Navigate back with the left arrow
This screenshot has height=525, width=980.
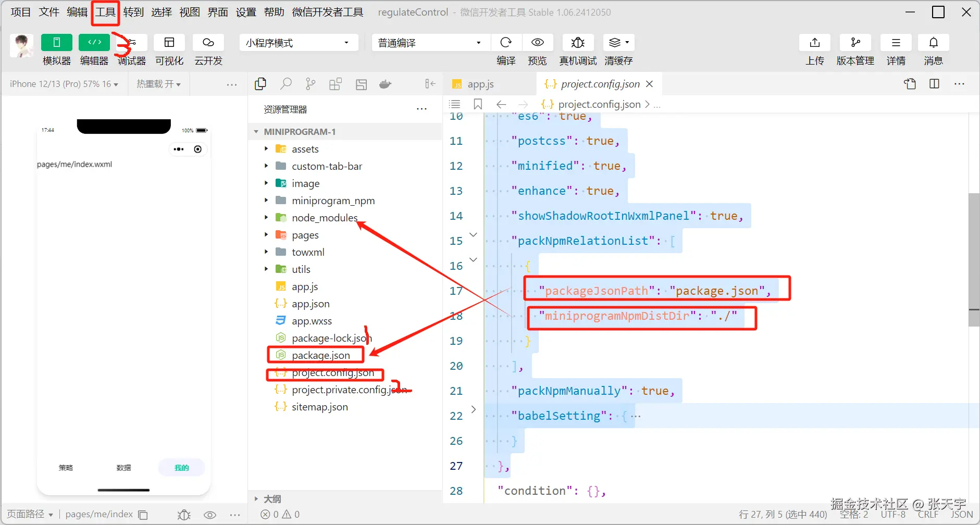tap(501, 104)
